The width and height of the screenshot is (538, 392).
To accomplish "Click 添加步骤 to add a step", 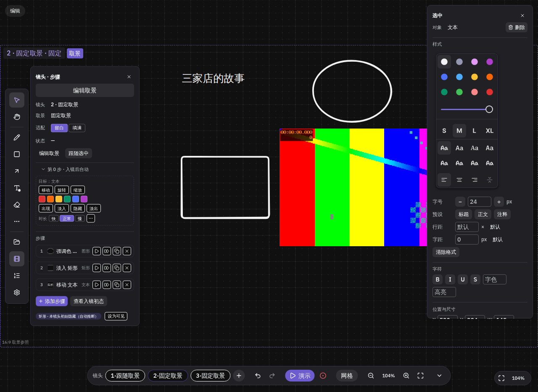I will pyautogui.click(x=52, y=301).
